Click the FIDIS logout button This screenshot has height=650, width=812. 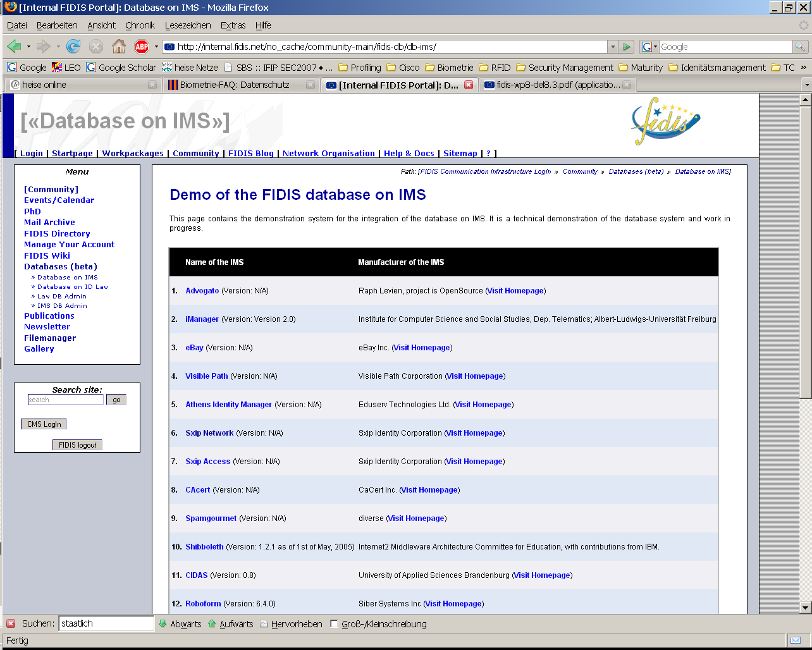coord(77,445)
